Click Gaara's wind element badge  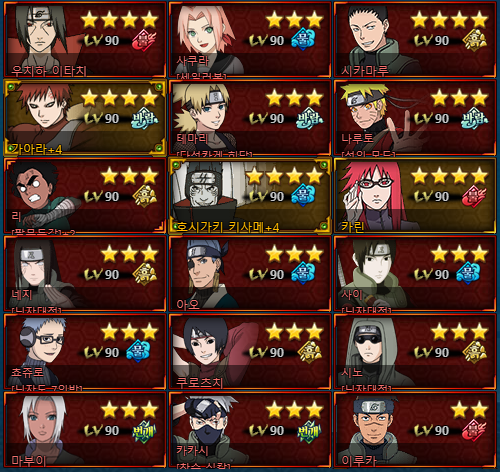click(145, 118)
